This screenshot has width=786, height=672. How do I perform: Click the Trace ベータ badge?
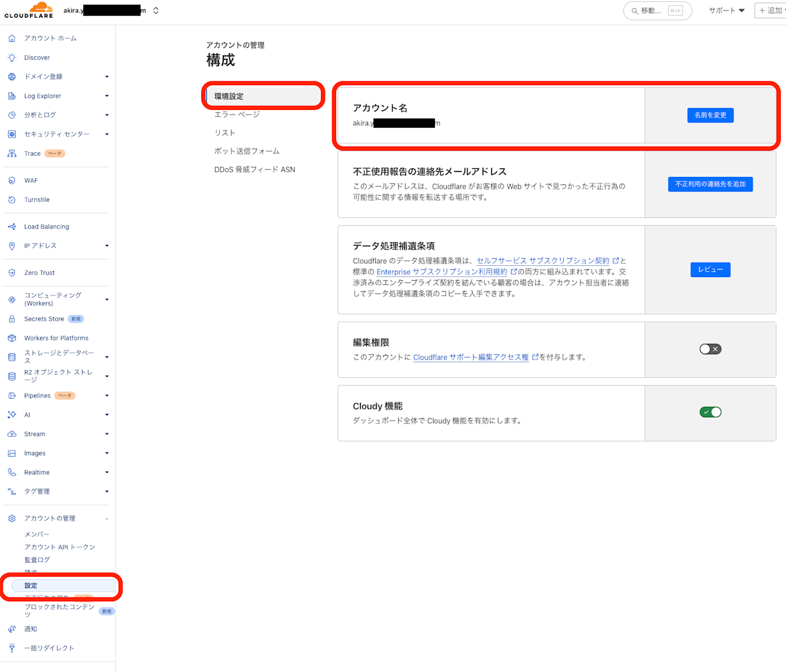click(55, 153)
